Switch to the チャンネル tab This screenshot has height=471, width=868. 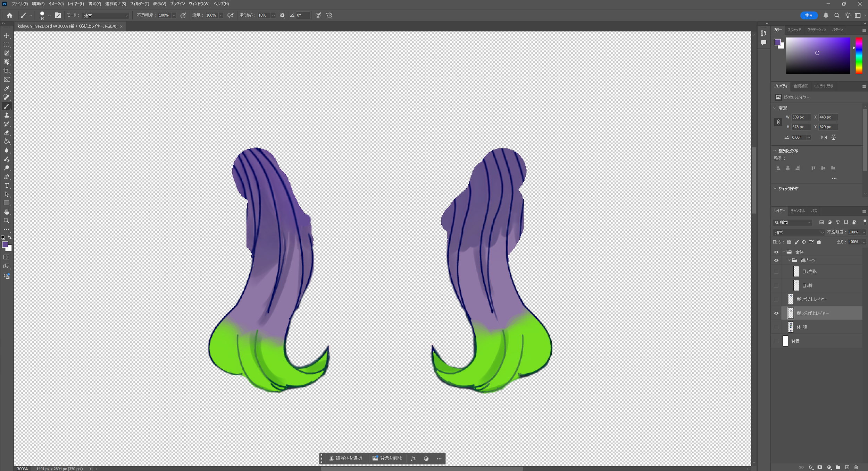click(x=798, y=211)
